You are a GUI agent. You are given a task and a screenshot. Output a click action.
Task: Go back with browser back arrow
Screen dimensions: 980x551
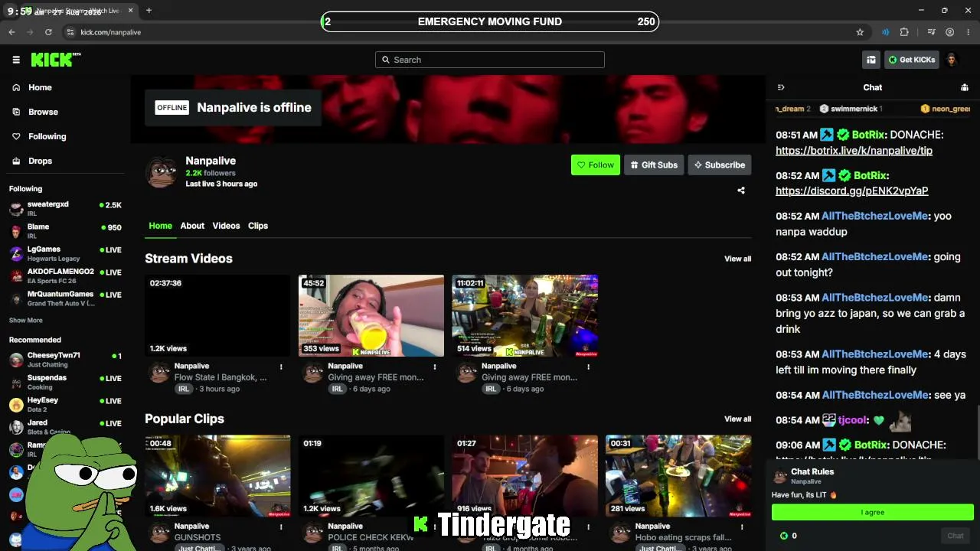point(11,32)
